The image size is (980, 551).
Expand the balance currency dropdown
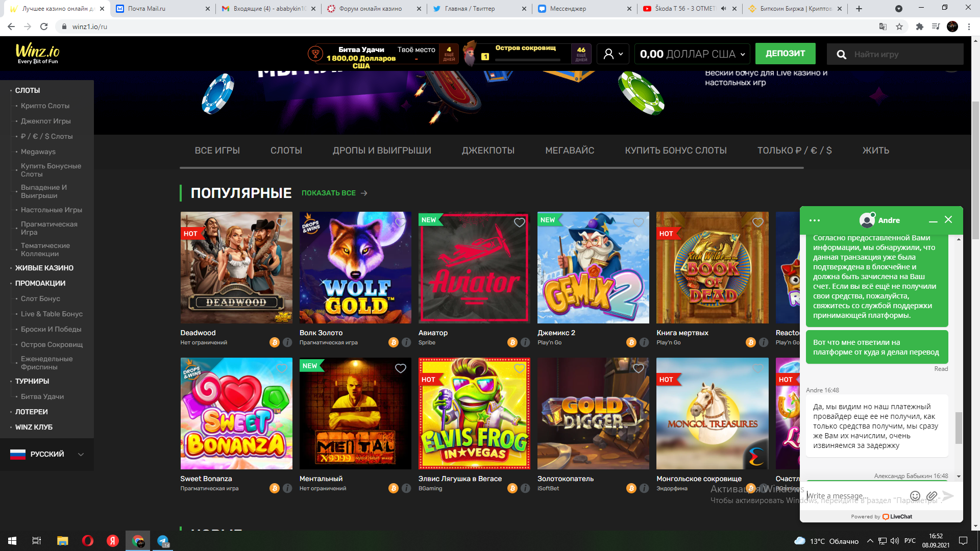[693, 54]
